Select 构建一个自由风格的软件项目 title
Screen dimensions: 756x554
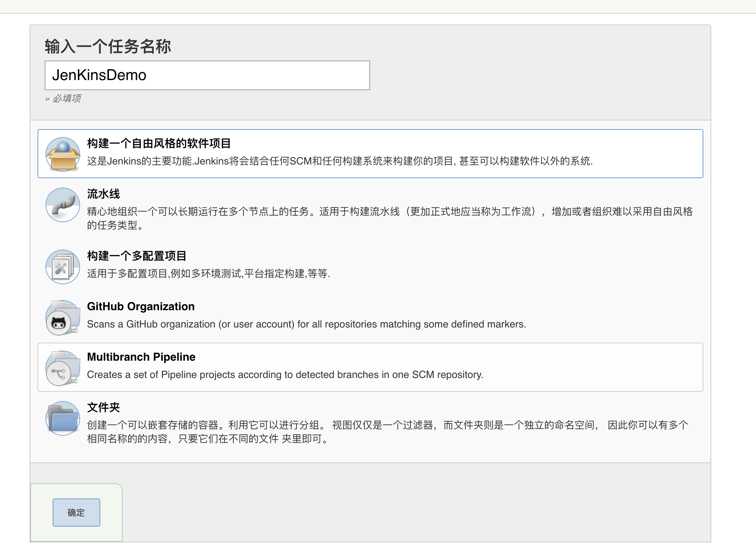click(x=159, y=144)
